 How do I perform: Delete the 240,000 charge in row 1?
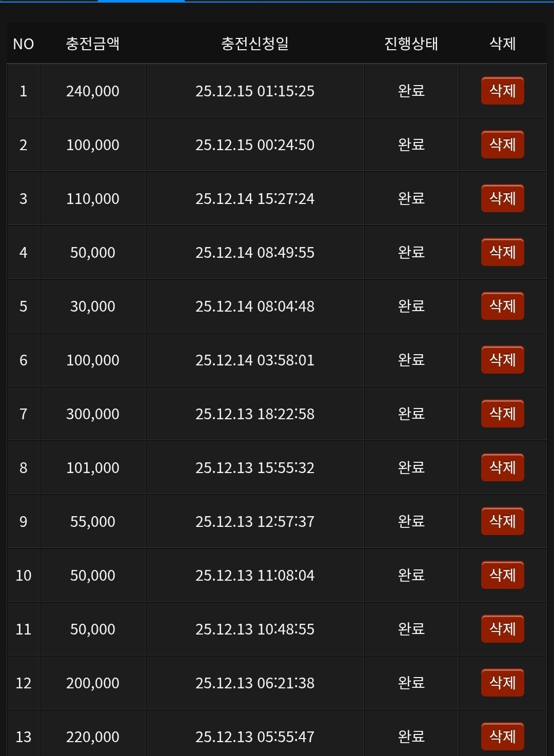click(502, 91)
